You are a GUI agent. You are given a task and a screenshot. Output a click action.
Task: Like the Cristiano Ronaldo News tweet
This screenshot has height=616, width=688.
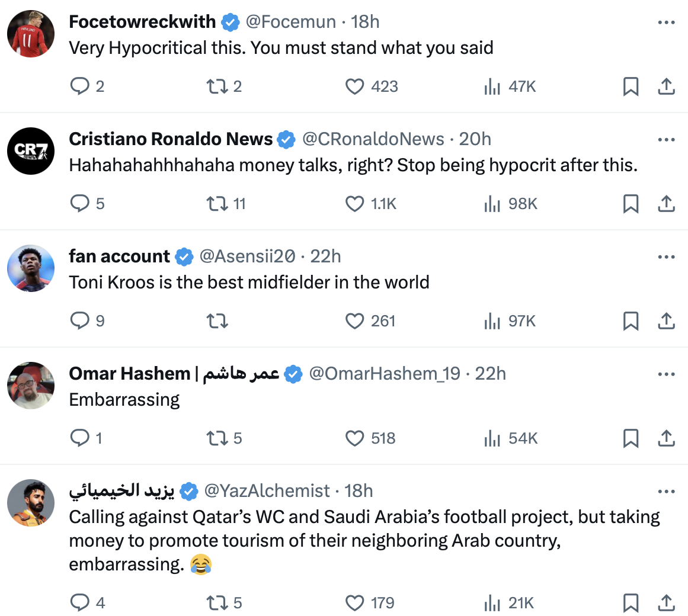coord(354,204)
